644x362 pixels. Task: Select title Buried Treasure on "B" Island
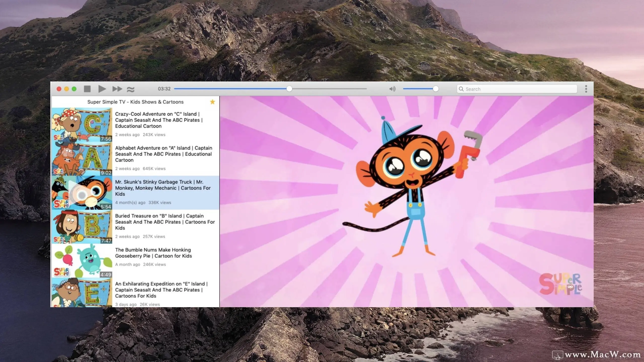(165, 222)
